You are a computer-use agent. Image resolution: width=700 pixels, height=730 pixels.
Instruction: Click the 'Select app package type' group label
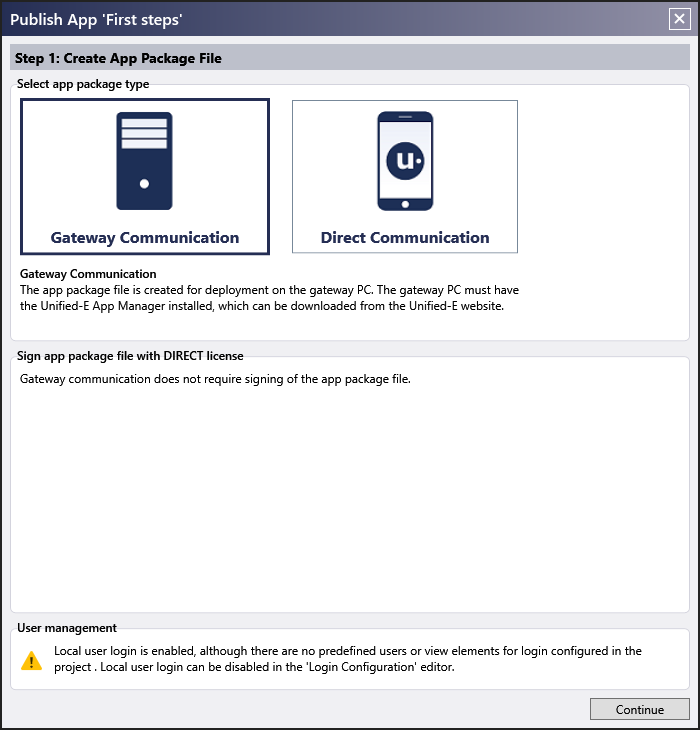click(83, 84)
